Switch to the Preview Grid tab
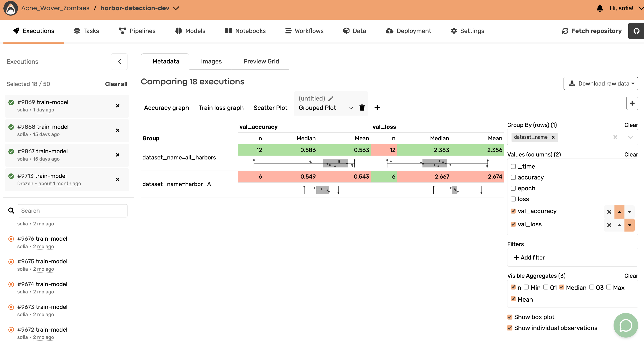 tap(261, 61)
